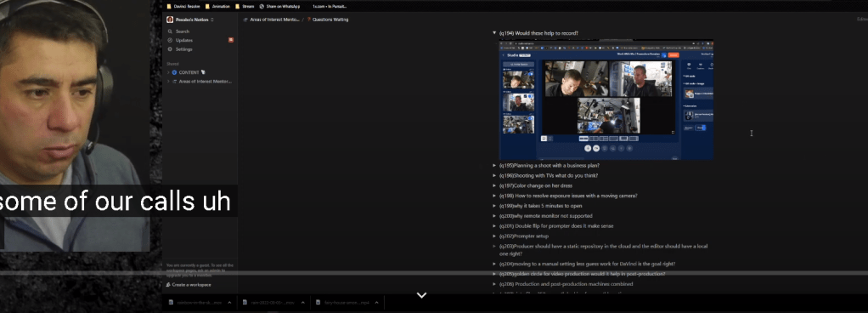Click text q206 Production and post-production machines
This screenshot has width=868, height=313.
tap(566, 284)
